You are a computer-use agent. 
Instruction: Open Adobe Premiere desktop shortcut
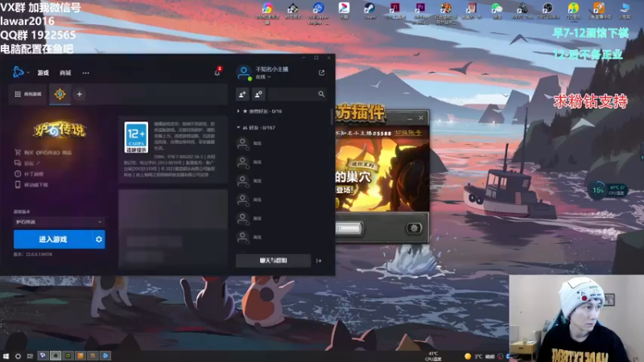point(420,12)
